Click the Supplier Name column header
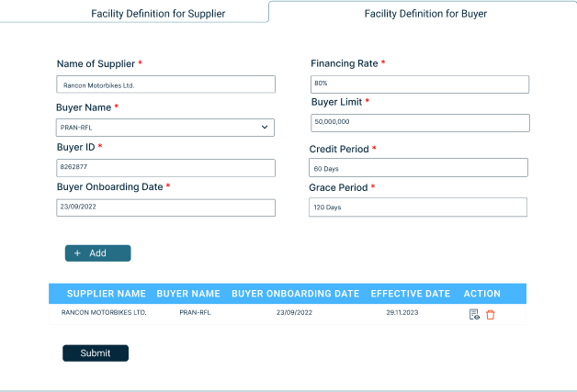This screenshot has width=577, height=392. tap(107, 294)
